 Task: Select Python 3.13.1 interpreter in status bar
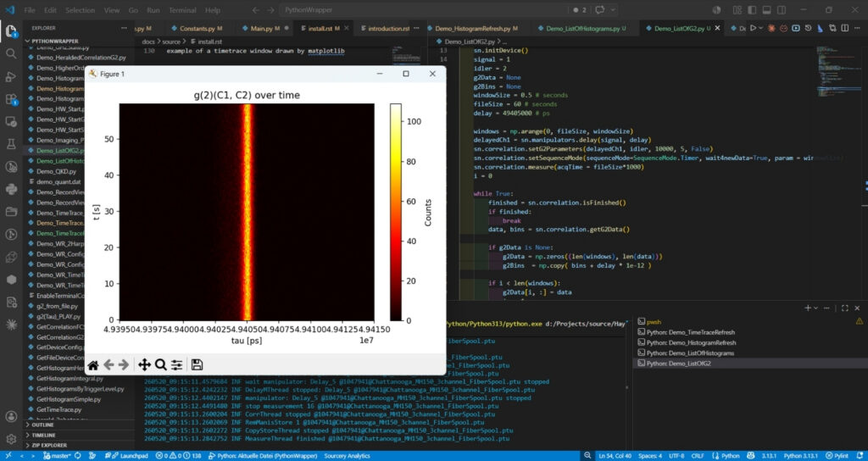(798, 455)
